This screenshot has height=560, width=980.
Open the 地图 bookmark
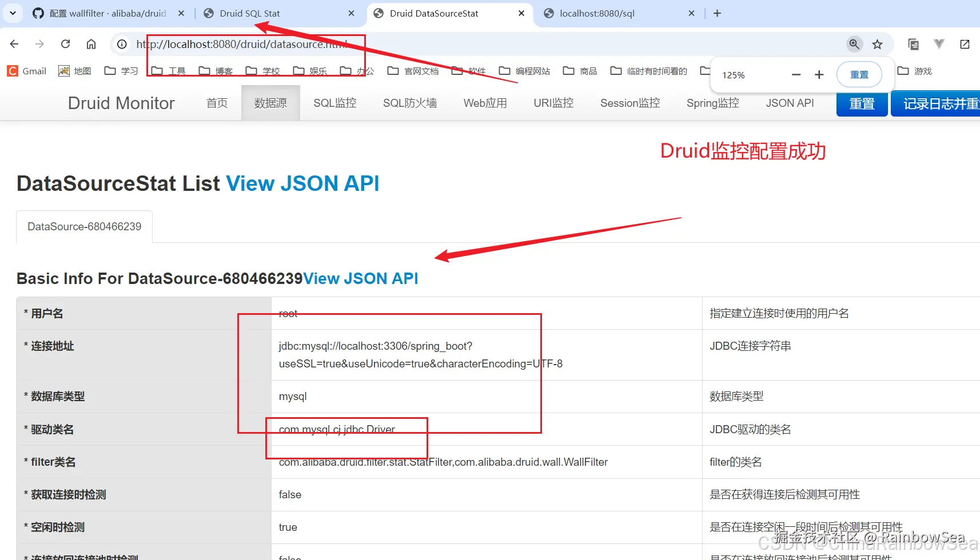point(75,71)
